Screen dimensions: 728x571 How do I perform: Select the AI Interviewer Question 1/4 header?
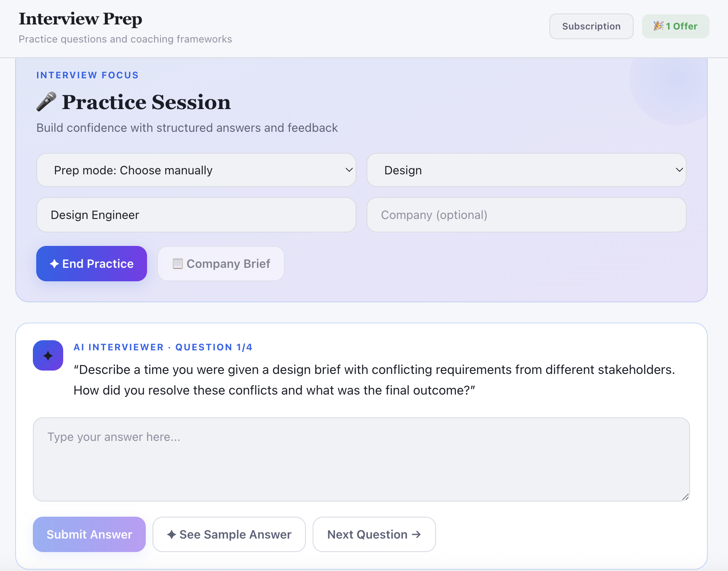[x=163, y=347]
